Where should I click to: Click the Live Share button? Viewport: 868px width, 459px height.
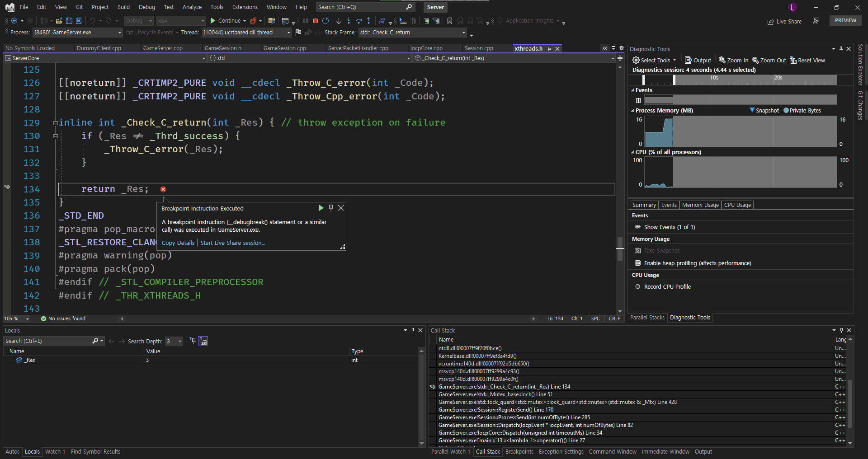click(x=784, y=21)
